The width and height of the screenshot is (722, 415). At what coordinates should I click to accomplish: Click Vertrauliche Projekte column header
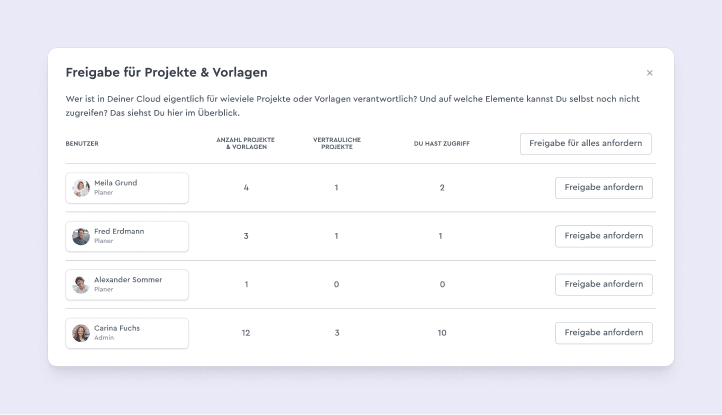(337, 143)
